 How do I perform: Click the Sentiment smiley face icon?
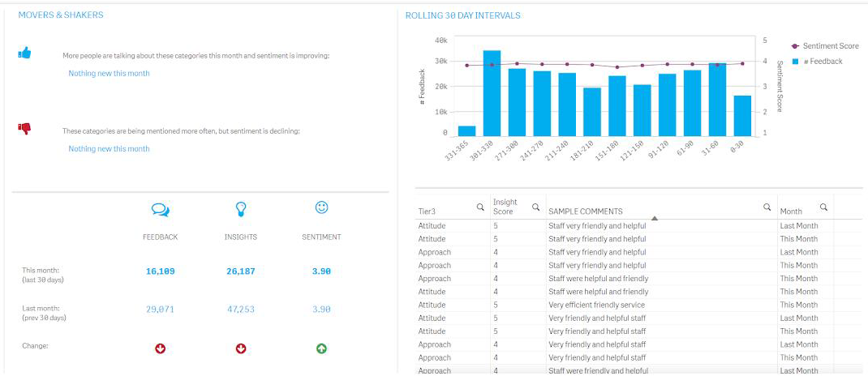321,208
